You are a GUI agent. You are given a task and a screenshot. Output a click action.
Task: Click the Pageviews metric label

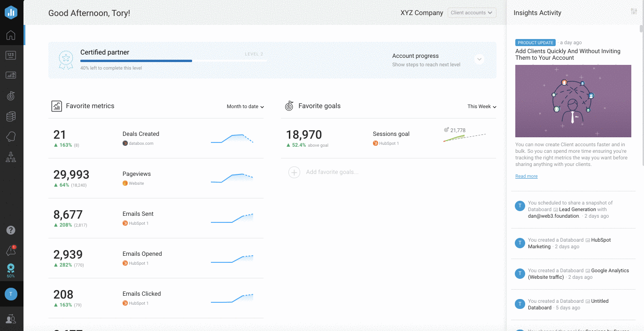pyautogui.click(x=137, y=174)
